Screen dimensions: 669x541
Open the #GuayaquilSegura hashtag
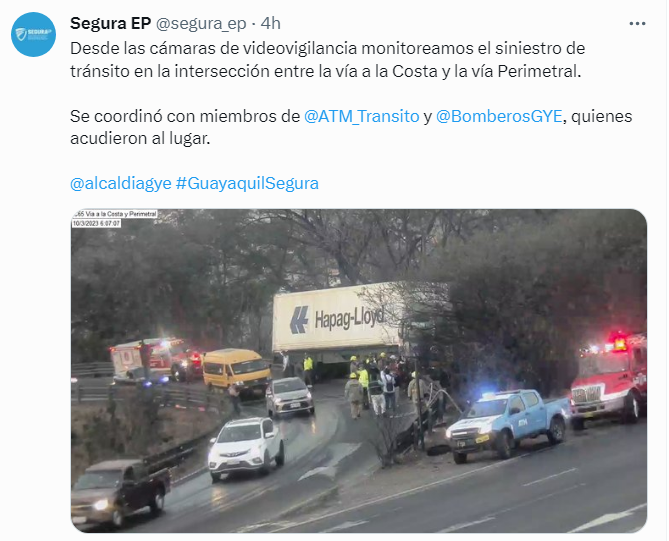(247, 183)
